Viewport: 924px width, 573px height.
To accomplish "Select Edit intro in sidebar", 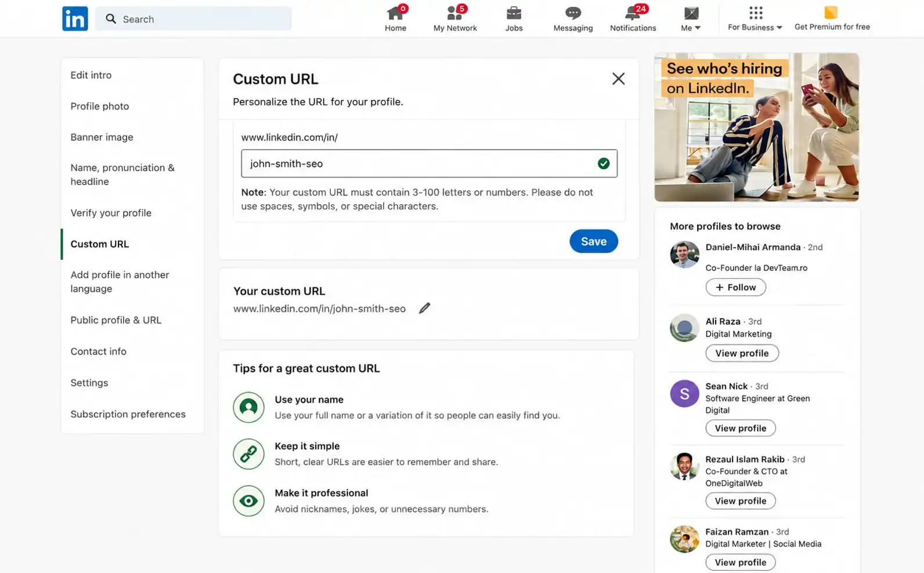I will (91, 75).
